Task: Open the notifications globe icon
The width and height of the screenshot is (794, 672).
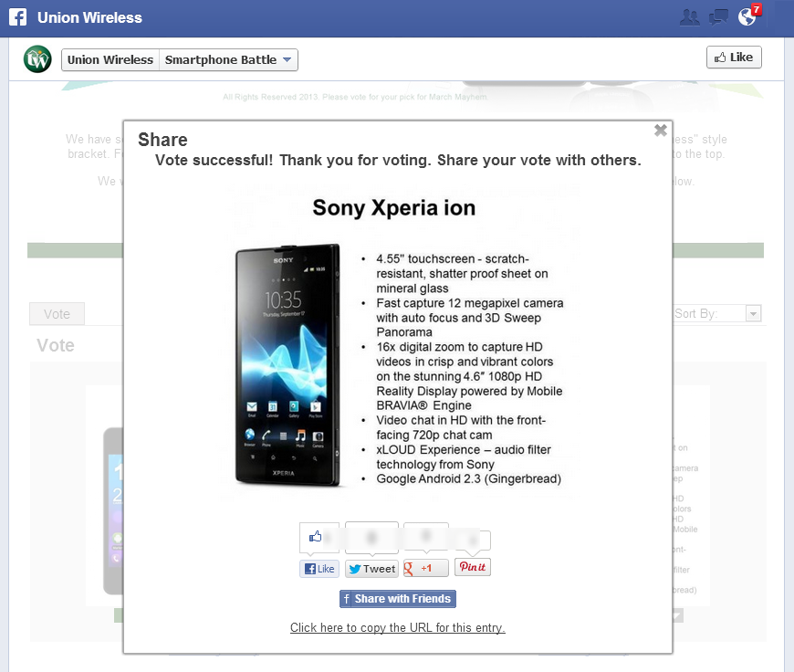Action: [747, 17]
